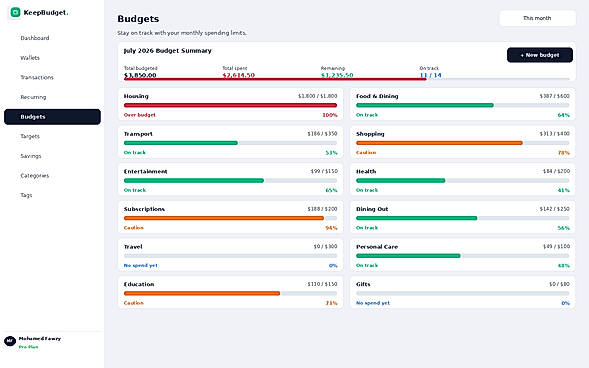Click the KeepBudget logo icon
Image resolution: width=589 pixels, height=368 pixels.
[15, 12]
